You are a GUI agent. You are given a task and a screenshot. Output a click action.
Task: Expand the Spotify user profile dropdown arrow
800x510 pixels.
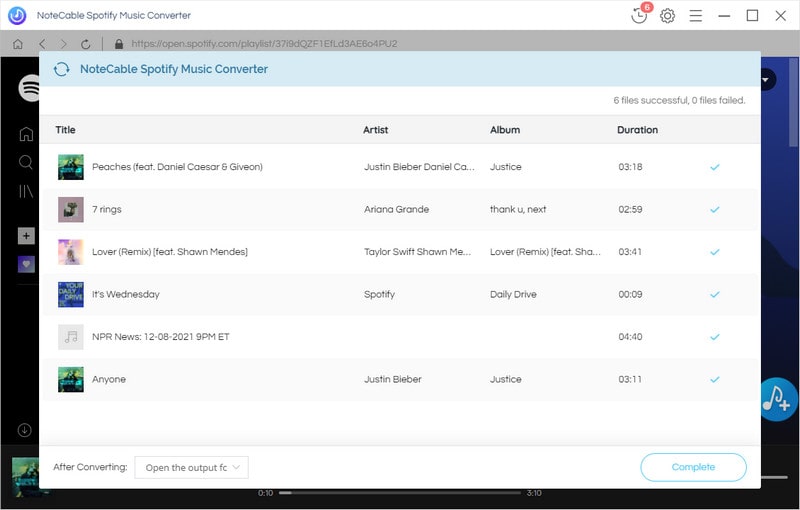(766, 80)
